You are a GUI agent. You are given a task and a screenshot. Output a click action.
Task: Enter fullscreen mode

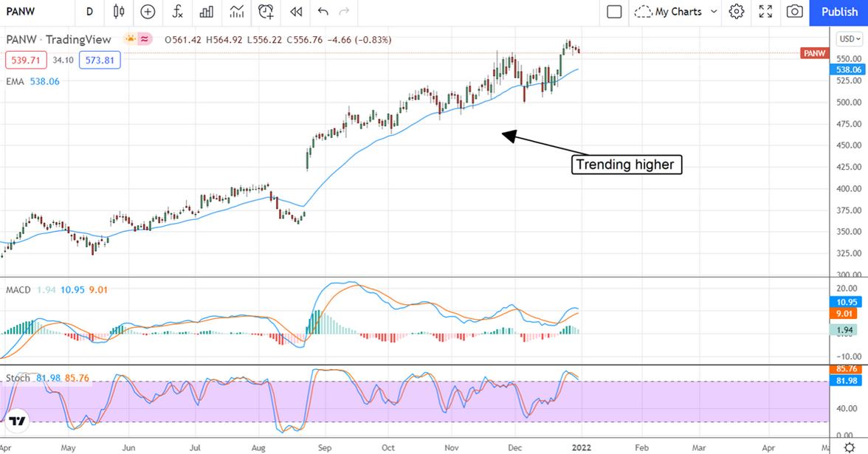[x=765, y=12]
